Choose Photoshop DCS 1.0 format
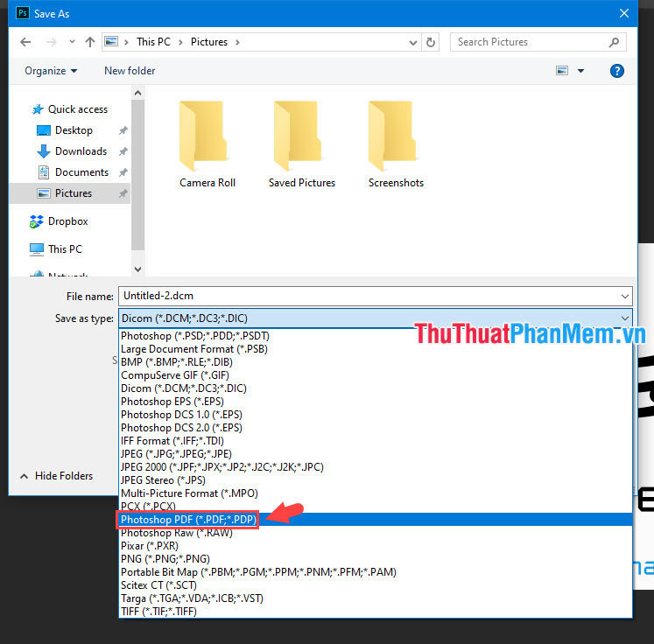 point(375,415)
